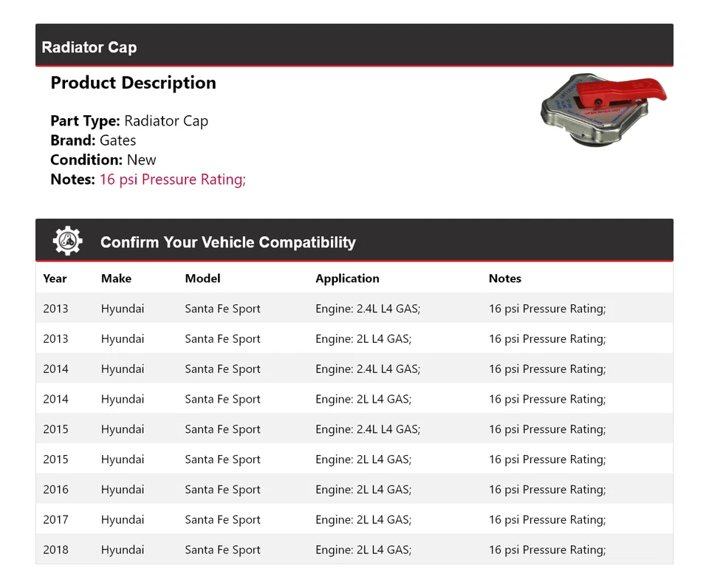Viewport: 709px width, 588px height.
Task: Click the Radiator Cap header title
Action: pos(89,47)
